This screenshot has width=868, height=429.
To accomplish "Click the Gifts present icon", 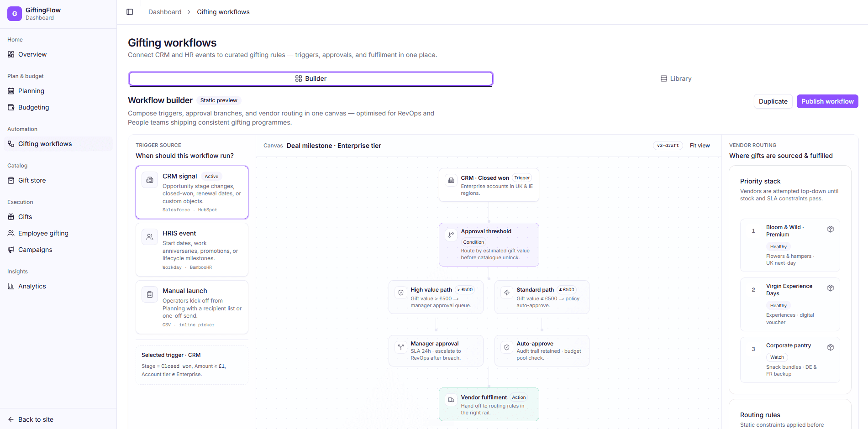I will (x=11, y=217).
